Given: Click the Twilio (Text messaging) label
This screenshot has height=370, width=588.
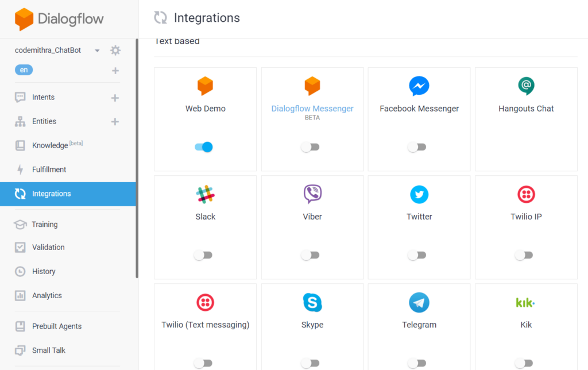Looking at the screenshot, I should pos(206,325).
